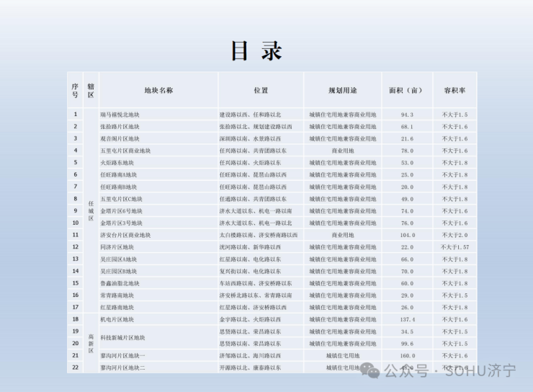Select location 深圳路以南、水景路以西
533x392 pixels.
250,138
